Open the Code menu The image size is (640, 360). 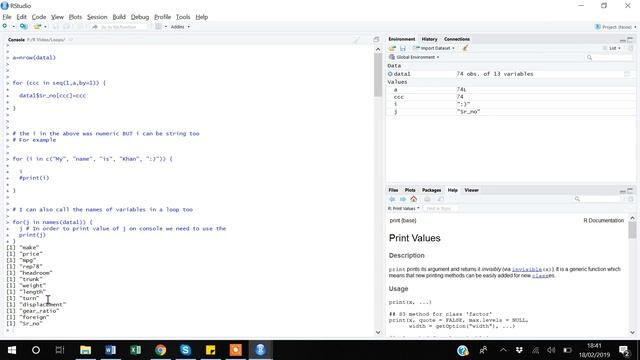(x=39, y=17)
